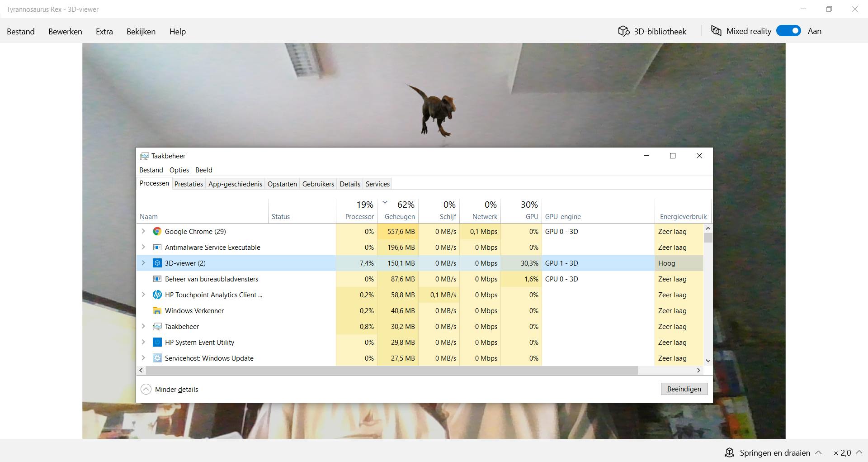Switch to the Gebruikers tab
The image size is (868, 462).
318,184
